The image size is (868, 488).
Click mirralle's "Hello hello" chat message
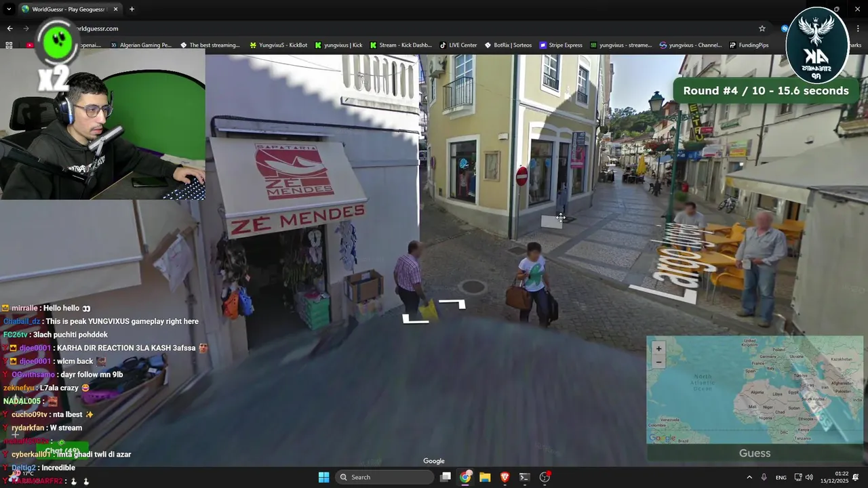47,308
